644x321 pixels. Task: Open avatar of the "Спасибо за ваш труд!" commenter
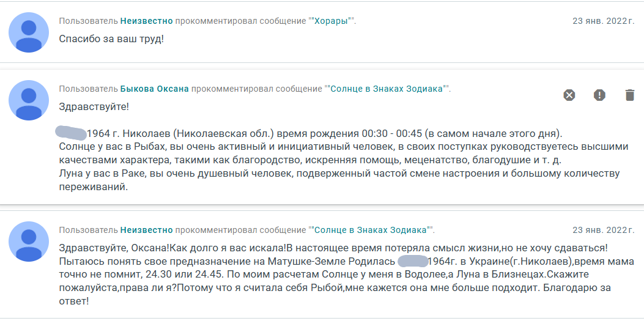29,32
